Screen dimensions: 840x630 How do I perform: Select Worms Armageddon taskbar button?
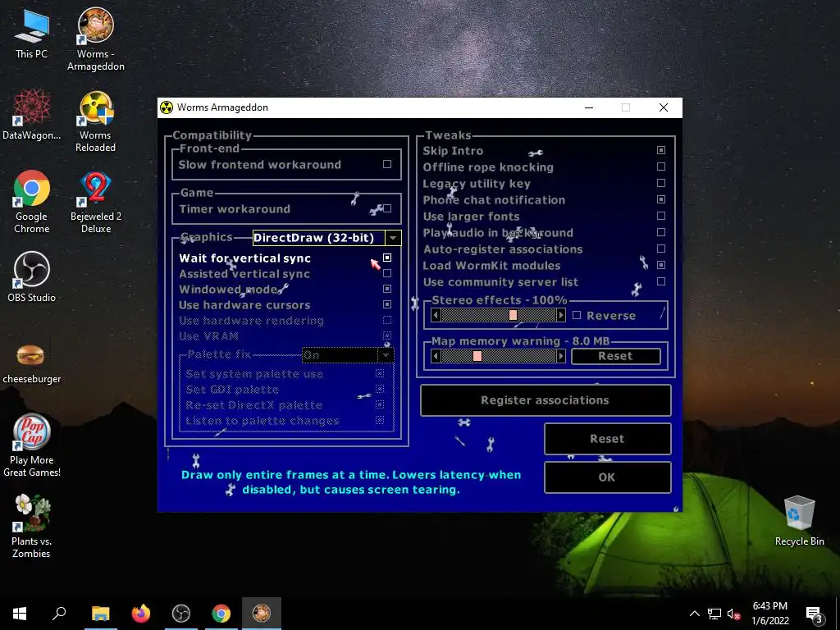click(x=262, y=614)
